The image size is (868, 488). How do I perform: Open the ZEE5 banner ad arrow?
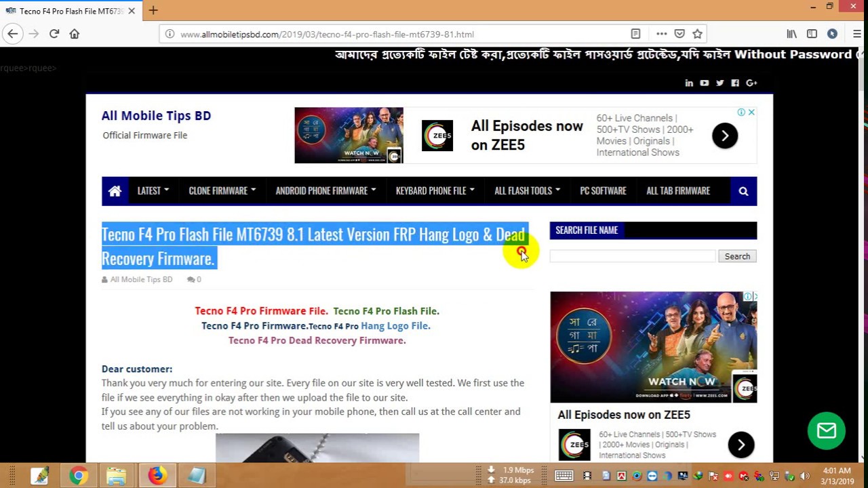point(724,136)
